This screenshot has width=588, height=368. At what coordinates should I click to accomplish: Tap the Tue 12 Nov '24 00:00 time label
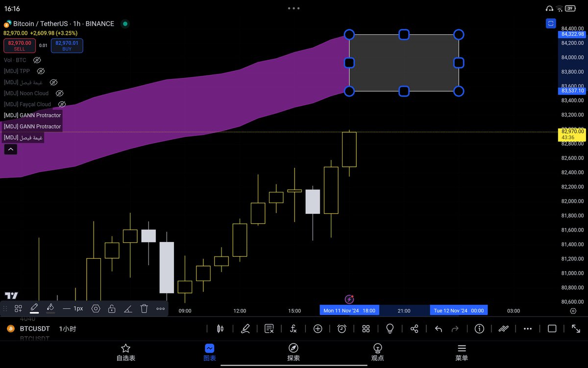(459, 311)
